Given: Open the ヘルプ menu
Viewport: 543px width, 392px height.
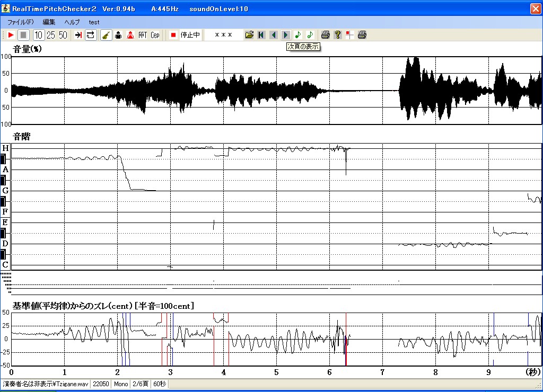Looking at the screenshot, I should [72, 22].
